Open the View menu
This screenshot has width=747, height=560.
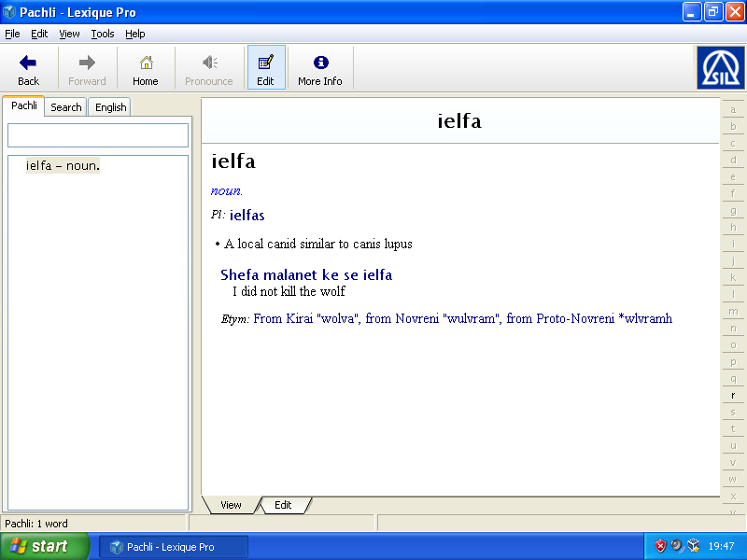coord(69,34)
